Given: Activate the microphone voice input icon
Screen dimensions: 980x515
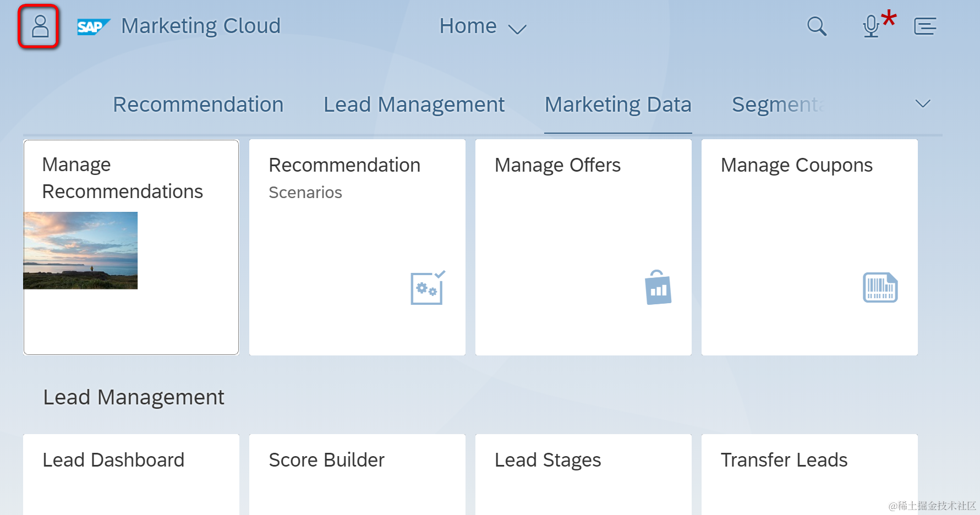Looking at the screenshot, I should click(x=871, y=26).
